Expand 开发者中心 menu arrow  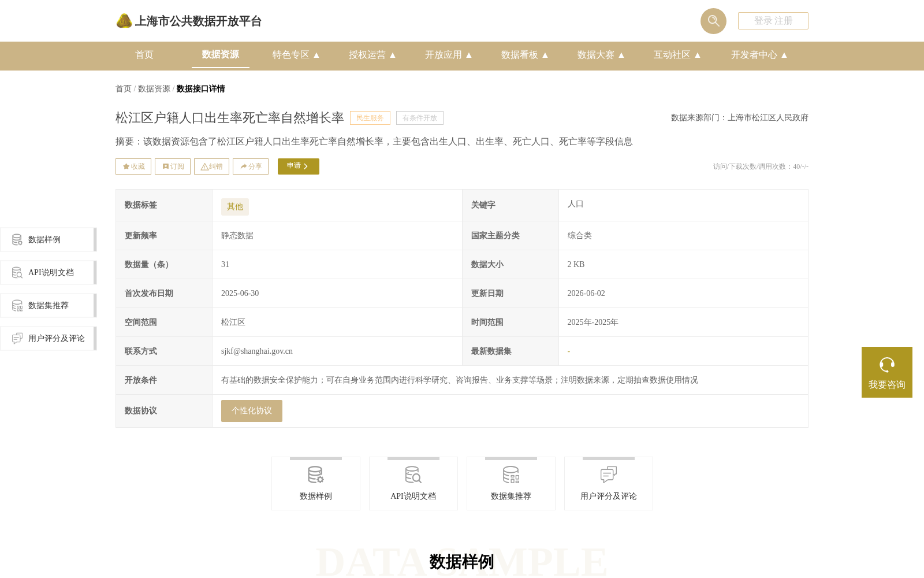click(x=784, y=55)
